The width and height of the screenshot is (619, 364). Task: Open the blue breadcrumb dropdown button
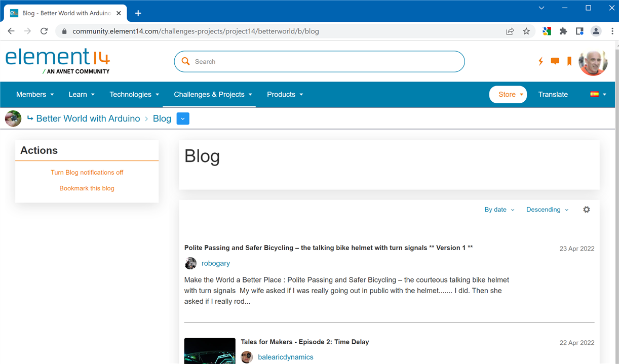183,118
